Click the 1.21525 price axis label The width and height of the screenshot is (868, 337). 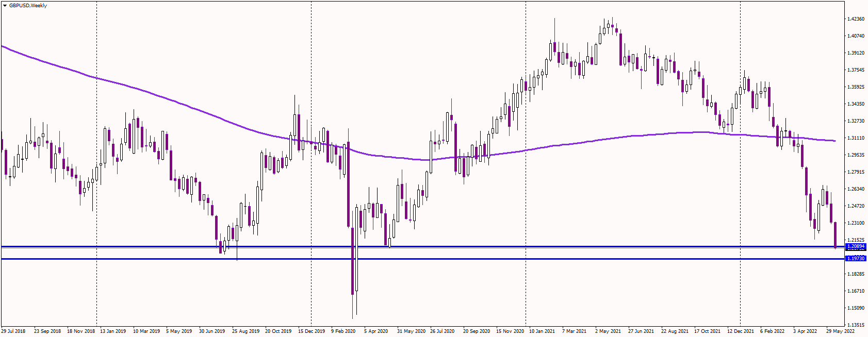tap(856, 240)
